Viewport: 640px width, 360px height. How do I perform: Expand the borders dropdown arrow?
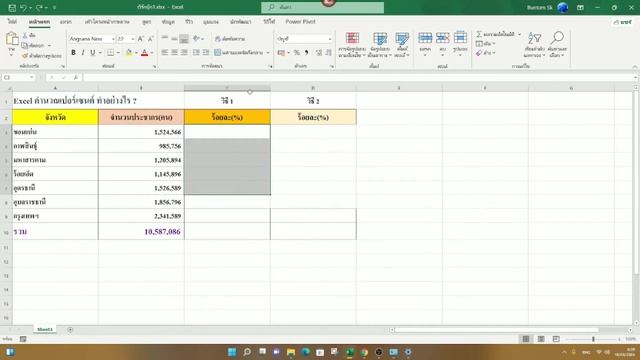click(118, 53)
